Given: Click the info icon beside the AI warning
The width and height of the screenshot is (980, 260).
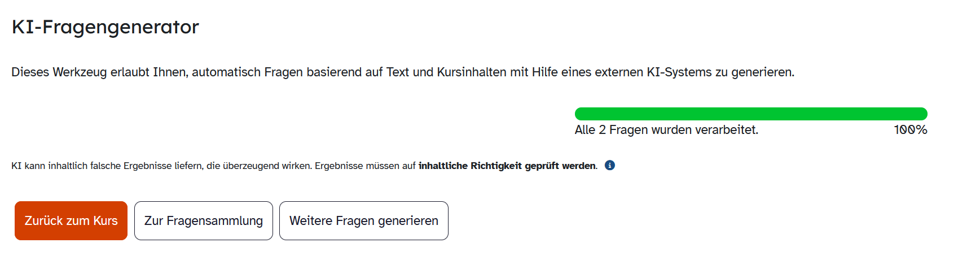Looking at the screenshot, I should (609, 166).
